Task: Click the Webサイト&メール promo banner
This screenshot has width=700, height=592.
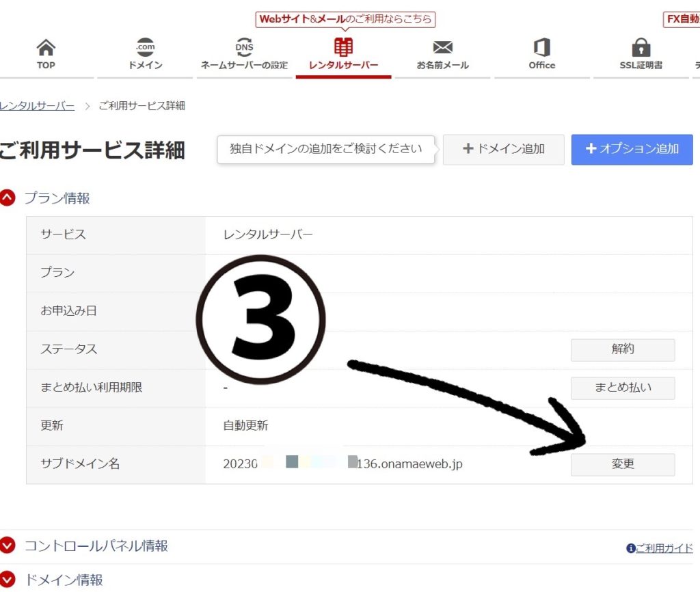Action: pos(345,19)
